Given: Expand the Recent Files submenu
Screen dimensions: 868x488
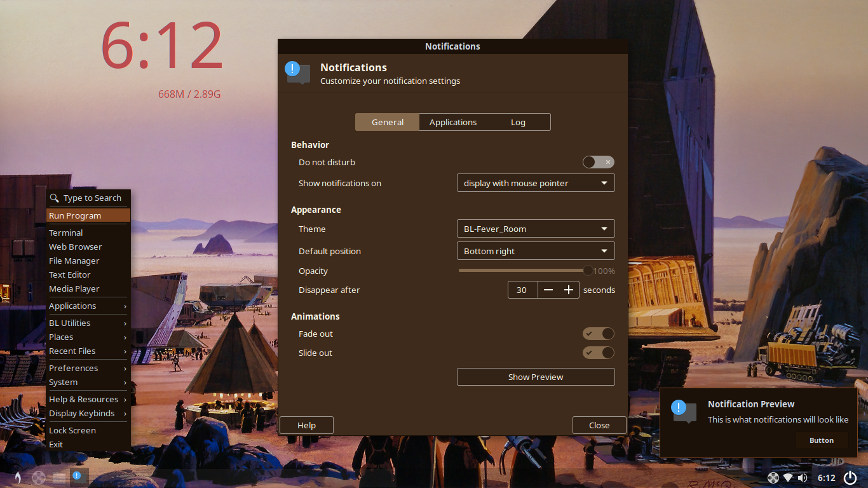Looking at the screenshot, I should click(88, 351).
